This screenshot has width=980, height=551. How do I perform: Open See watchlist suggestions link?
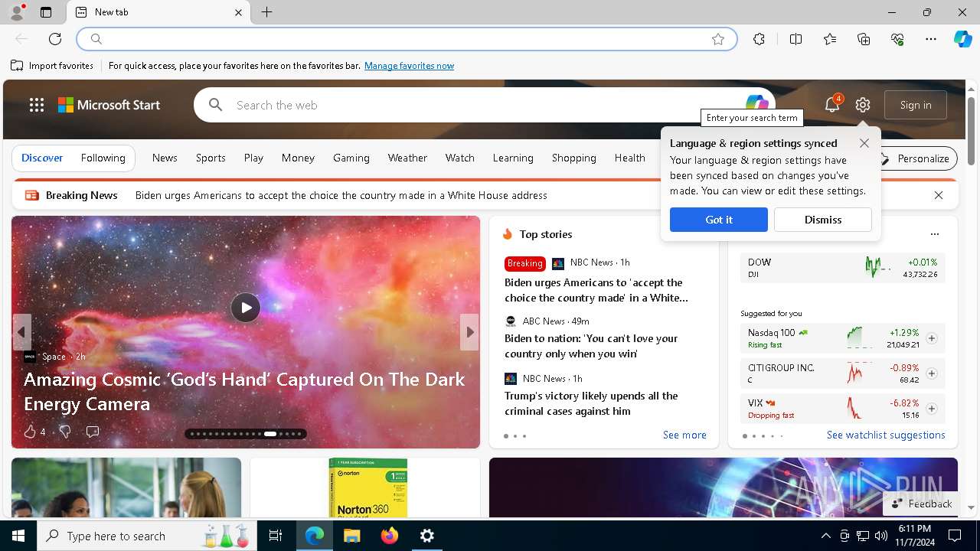coord(886,435)
